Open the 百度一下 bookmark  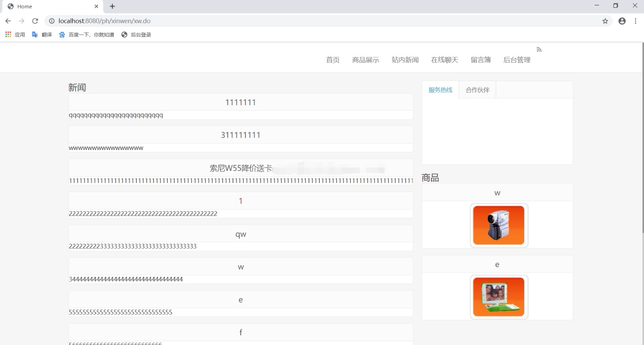(x=86, y=34)
